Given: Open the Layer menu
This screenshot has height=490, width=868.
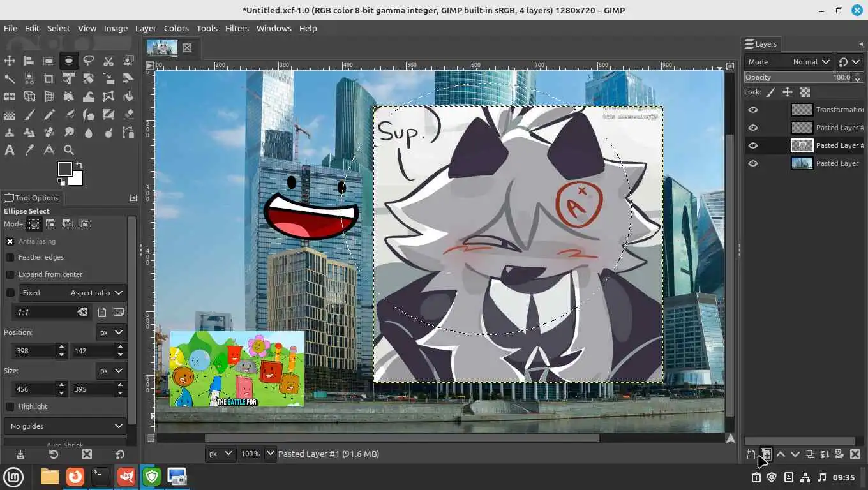Looking at the screenshot, I should pyautogui.click(x=146, y=28).
